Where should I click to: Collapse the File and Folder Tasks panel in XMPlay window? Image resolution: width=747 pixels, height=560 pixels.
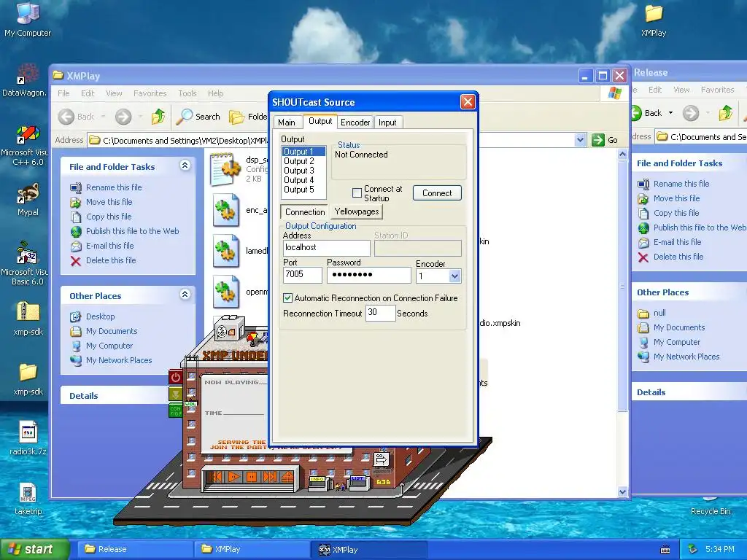185,166
